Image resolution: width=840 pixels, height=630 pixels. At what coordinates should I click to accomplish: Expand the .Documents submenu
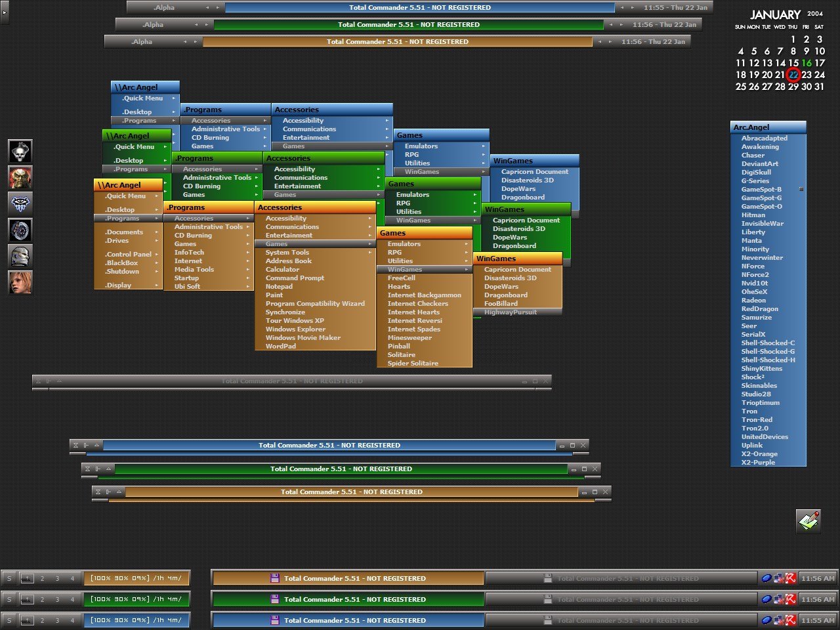tap(127, 232)
